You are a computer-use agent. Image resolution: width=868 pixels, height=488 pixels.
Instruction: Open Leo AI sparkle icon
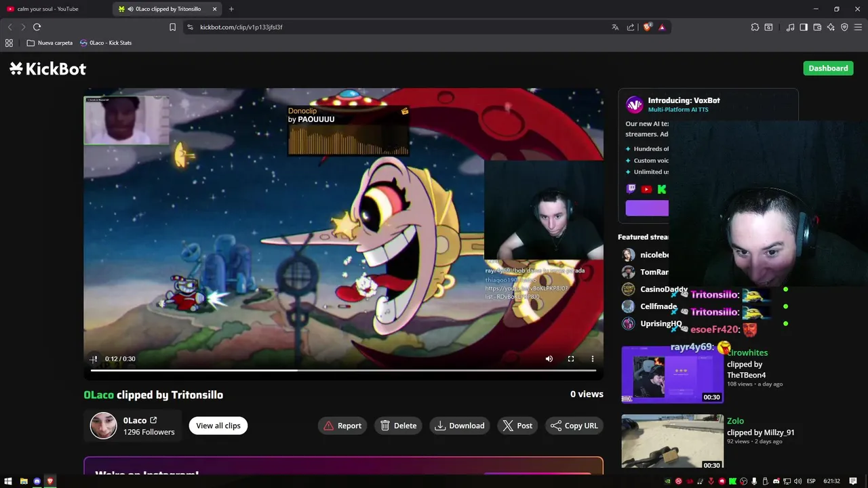831,27
